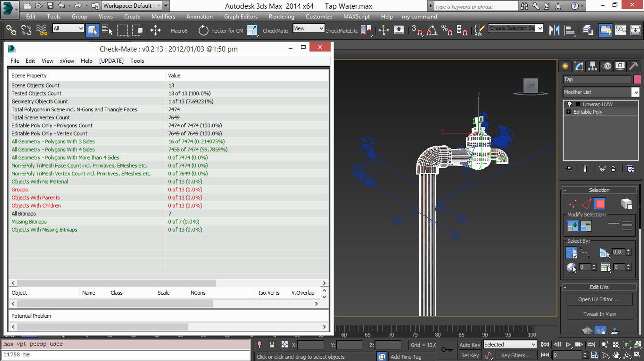Open Tools menu in Check-Mate window
Screen dimensions: 644x361
[137, 61]
